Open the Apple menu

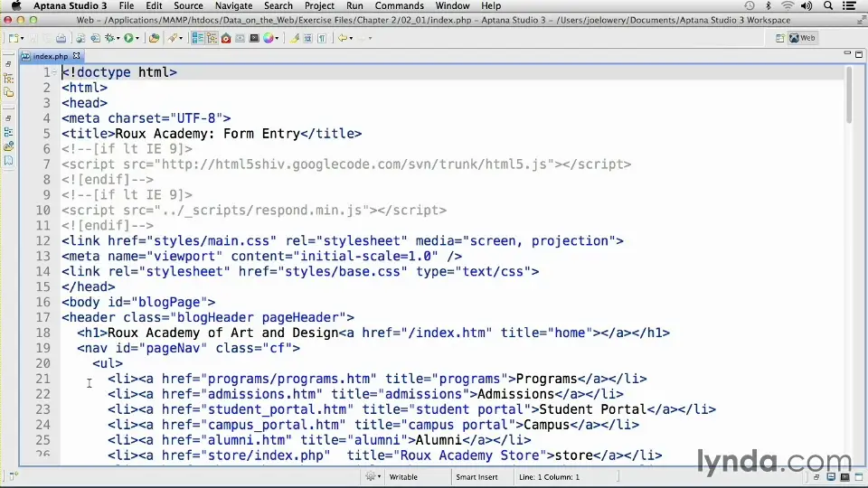(x=16, y=6)
